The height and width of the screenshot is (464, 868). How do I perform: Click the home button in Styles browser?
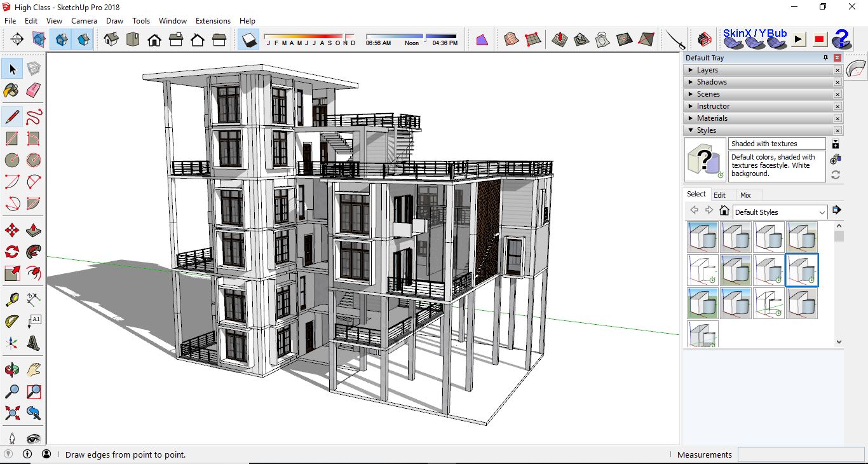click(724, 211)
